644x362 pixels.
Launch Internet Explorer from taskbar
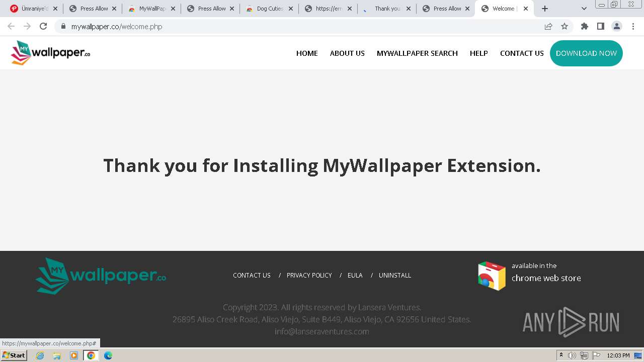[40, 355]
